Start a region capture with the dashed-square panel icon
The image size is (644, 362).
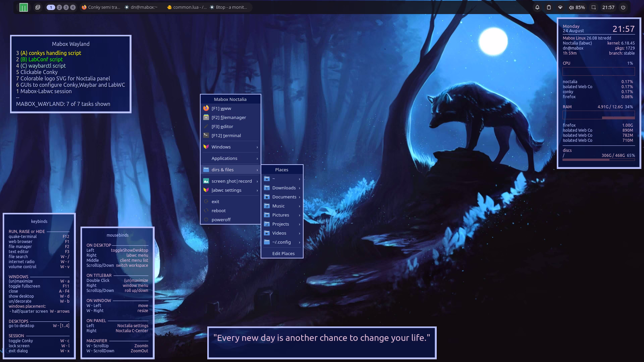click(594, 7)
